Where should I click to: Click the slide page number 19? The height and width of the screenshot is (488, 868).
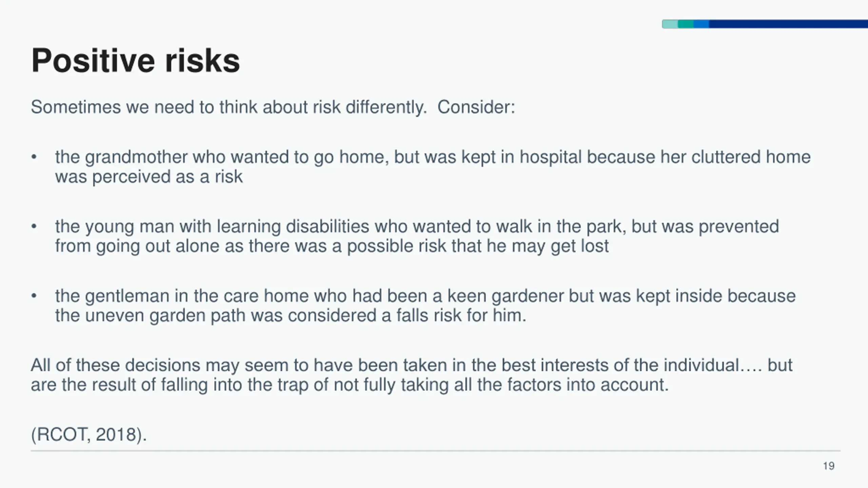point(829,466)
